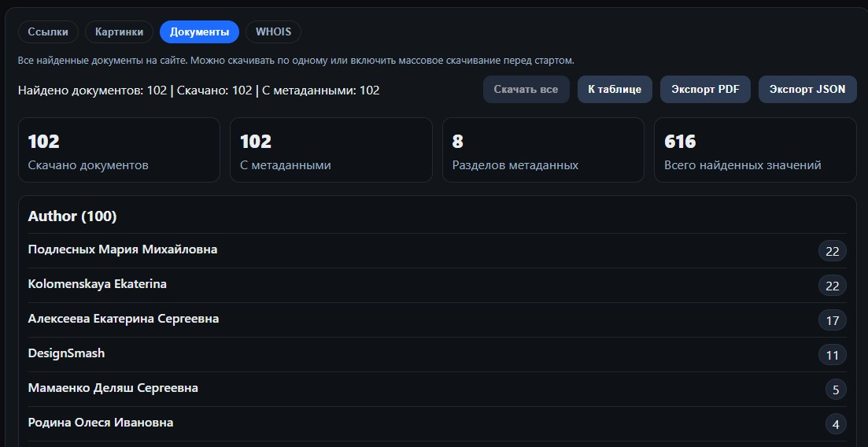Screen dimensions: 868x447
Task: Click count badge 22 for Kolomenskaya Ekaterina
Action: tap(833, 286)
